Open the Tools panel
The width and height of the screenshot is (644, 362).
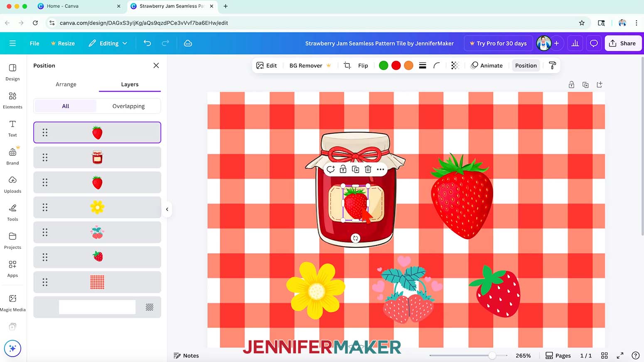pyautogui.click(x=12, y=213)
